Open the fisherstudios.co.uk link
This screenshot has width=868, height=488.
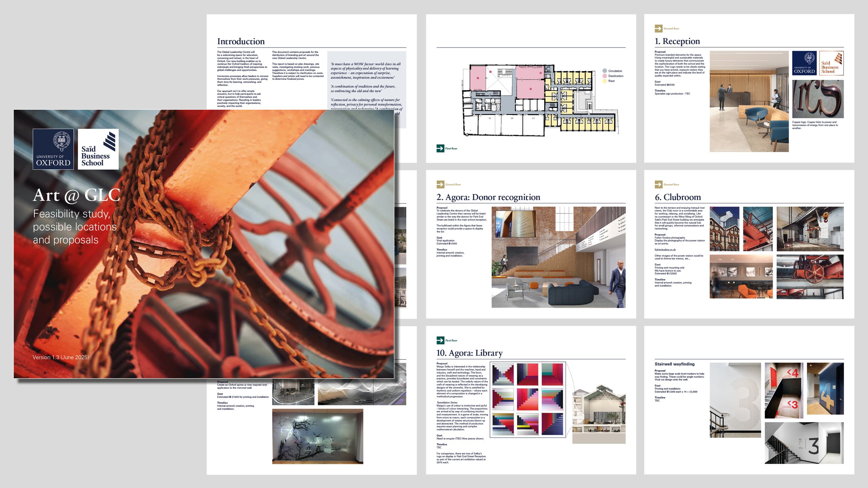[665, 250]
